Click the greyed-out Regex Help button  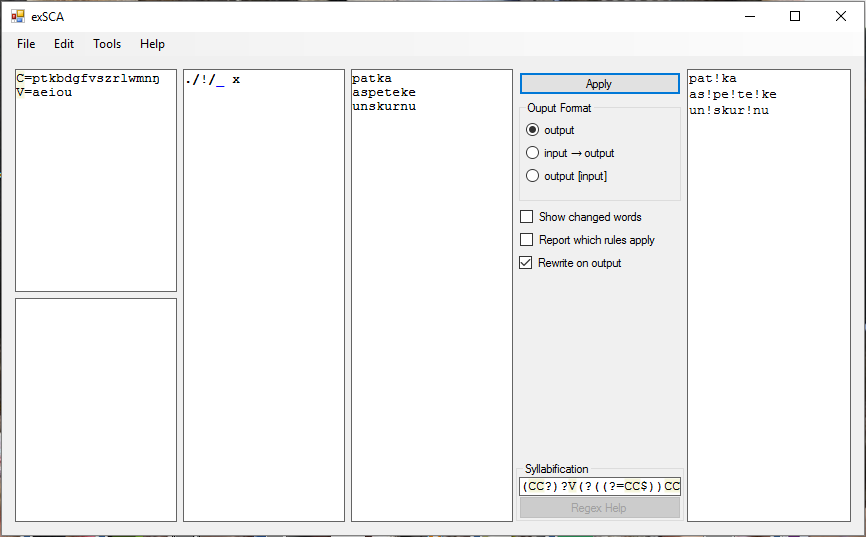[600, 508]
